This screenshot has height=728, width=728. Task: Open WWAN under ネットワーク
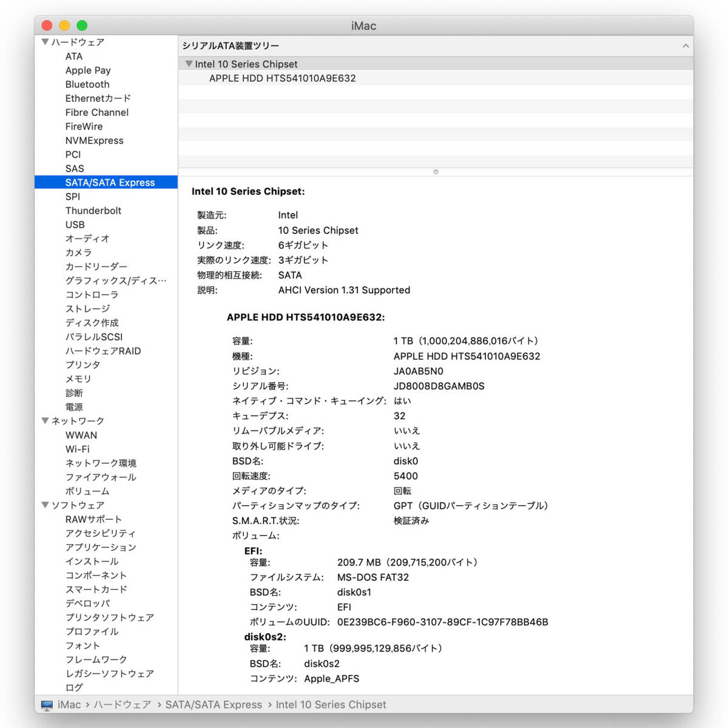[x=81, y=435]
